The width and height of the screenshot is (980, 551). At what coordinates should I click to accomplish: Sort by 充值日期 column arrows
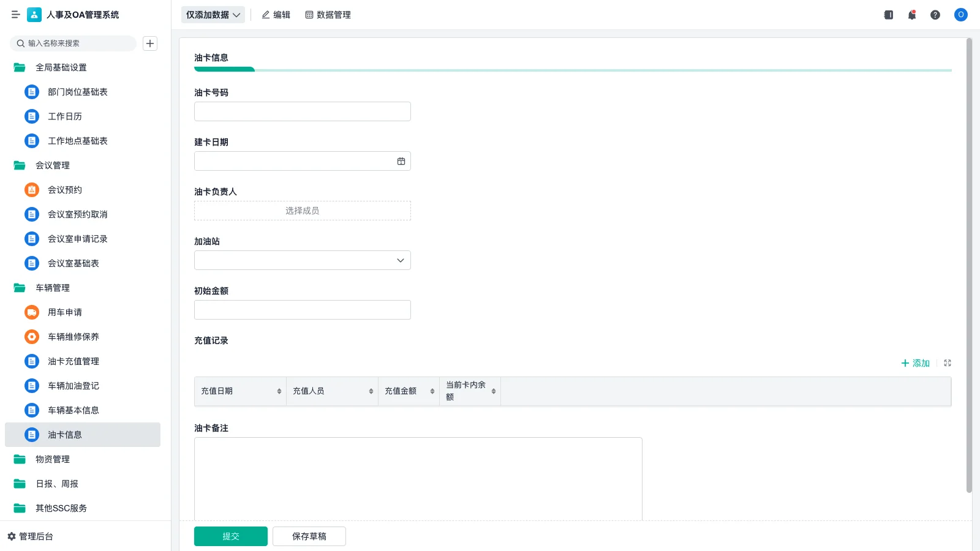279,391
